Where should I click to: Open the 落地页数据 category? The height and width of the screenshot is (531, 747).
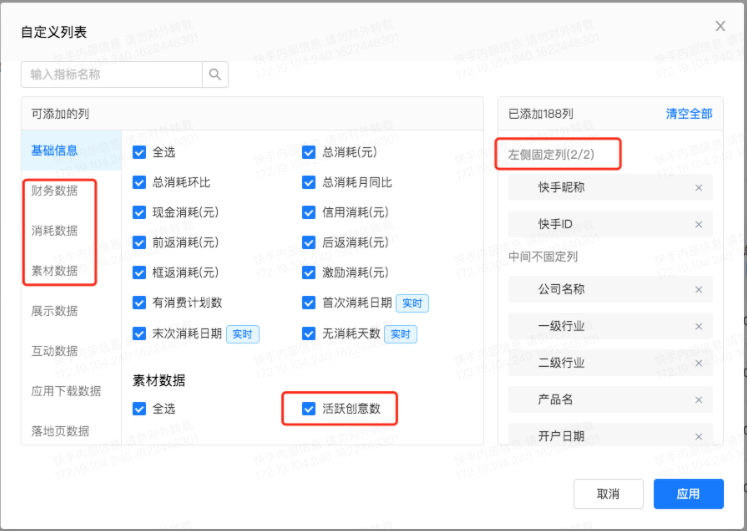tap(60, 431)
